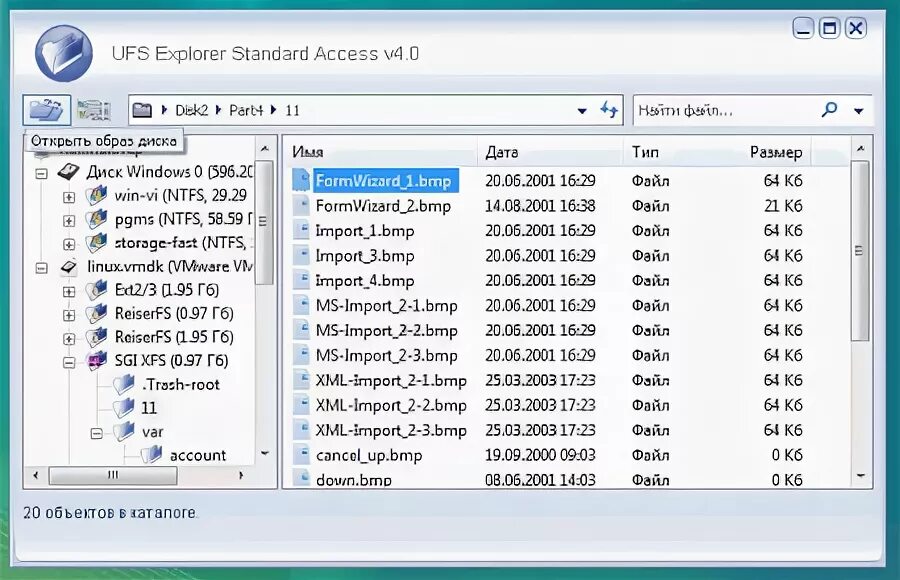This screenshot has width=900, height=580.
Task: Click the tree panel horizontal scrollbar thumb
Action: 113,475
